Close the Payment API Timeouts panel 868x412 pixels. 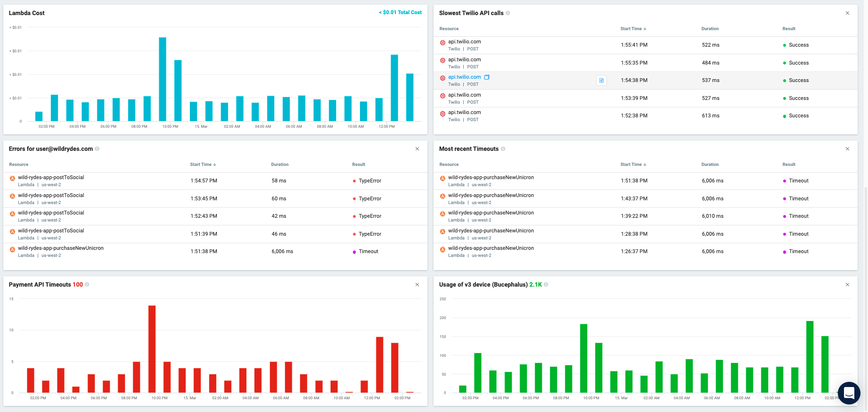click(x=417, y=285)
